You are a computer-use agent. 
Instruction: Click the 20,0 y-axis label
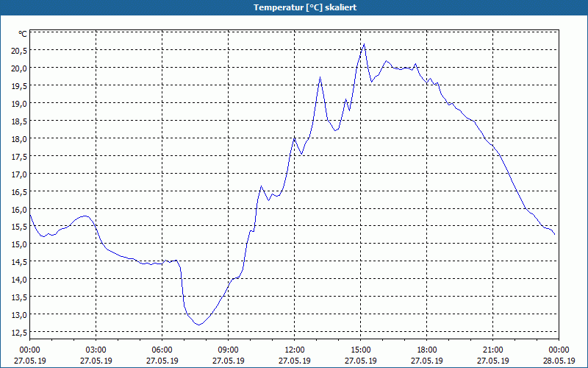point(19,69)
